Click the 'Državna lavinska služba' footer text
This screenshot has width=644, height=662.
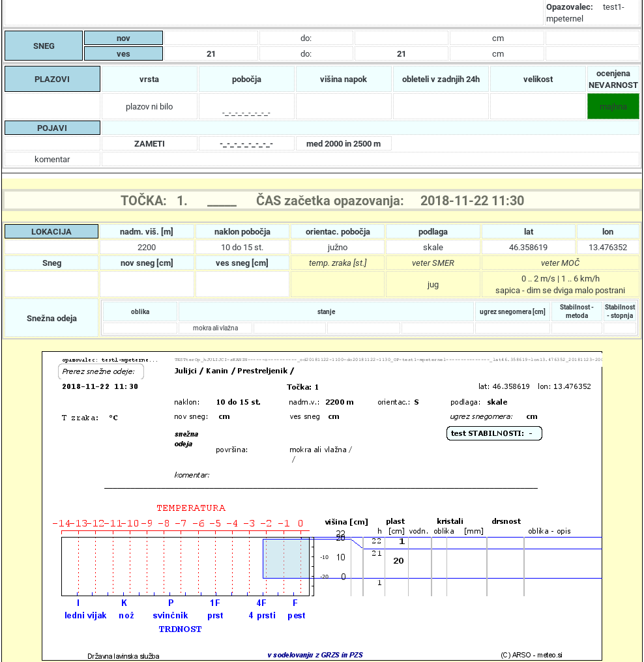pos(123,656)
